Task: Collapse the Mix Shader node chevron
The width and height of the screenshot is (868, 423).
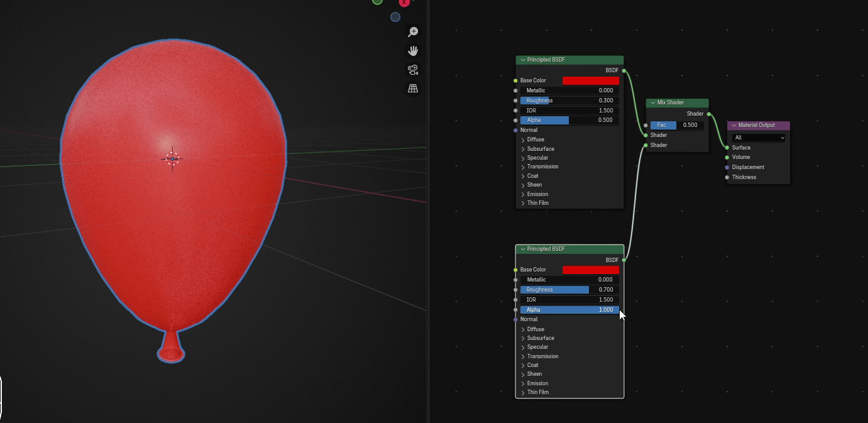Action: 653,102
